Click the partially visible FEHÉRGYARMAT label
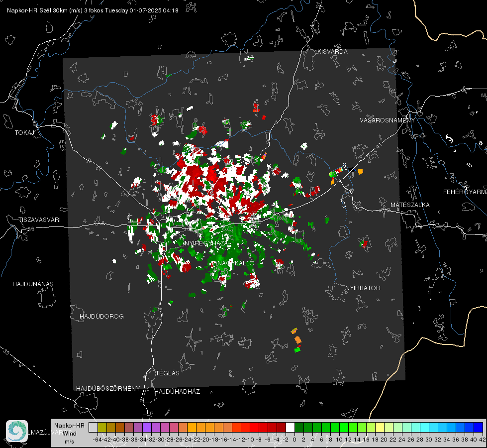 [x=465, y=192]
